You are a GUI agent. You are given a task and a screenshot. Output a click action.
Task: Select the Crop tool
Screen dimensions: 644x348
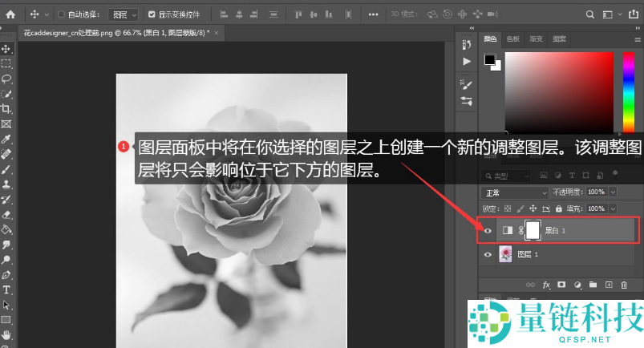6,108
